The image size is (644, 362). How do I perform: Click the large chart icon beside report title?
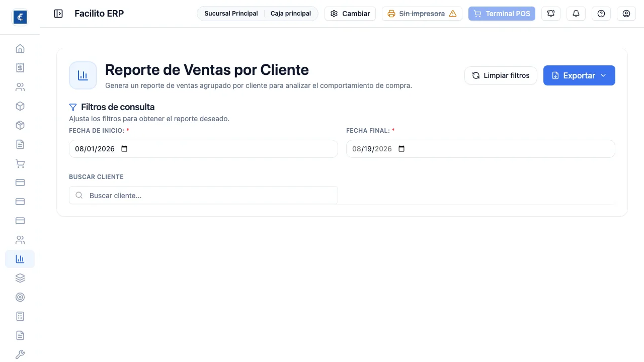coord(83,75)
